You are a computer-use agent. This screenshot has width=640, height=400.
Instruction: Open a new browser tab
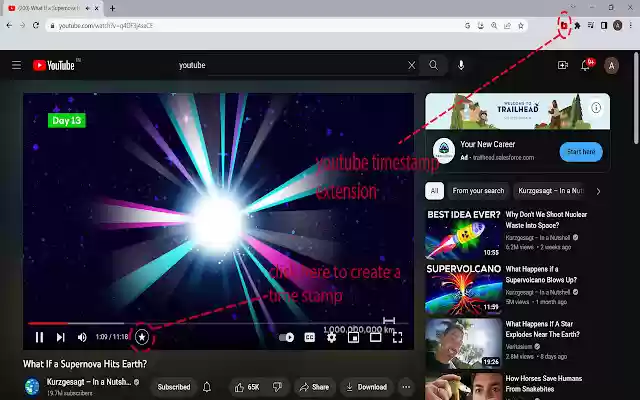112,8
